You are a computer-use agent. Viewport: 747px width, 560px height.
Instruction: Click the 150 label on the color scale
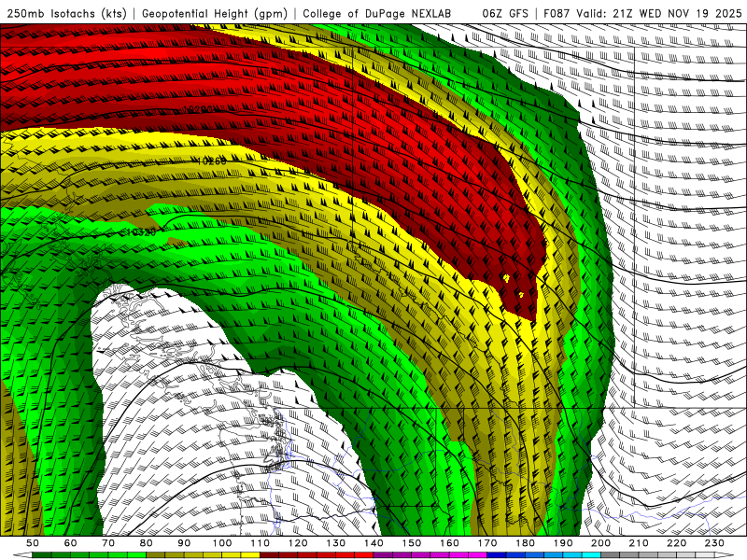pos(412,543)
